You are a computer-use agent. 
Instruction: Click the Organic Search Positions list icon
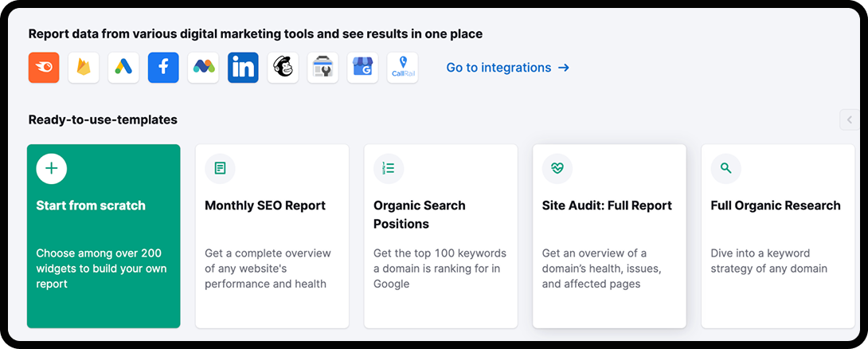tap(389, 168)
